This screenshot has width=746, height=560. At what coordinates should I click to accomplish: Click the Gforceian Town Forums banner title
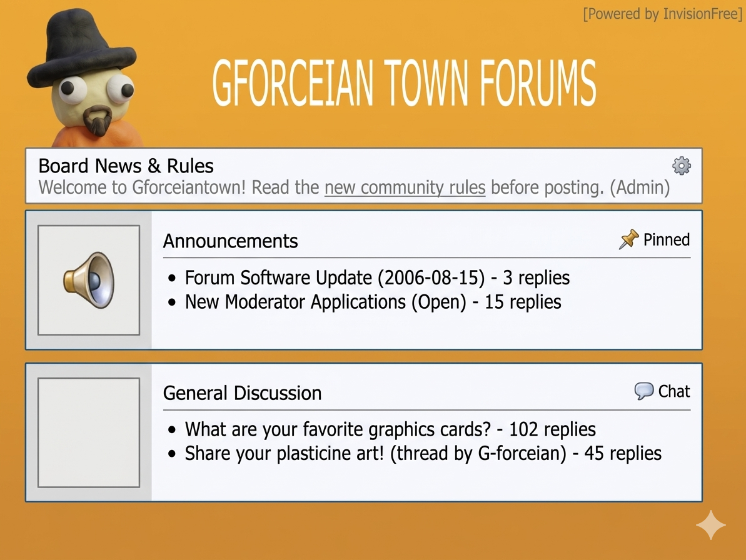403,83
